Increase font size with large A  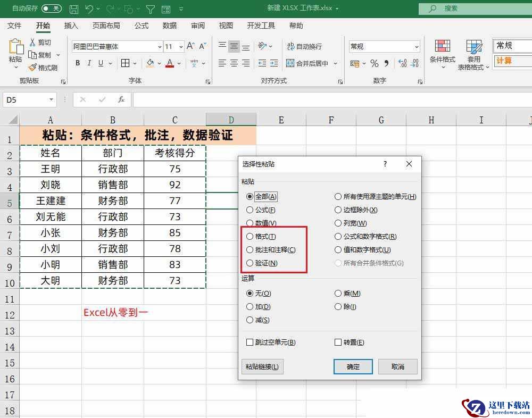tap(190, 46)
